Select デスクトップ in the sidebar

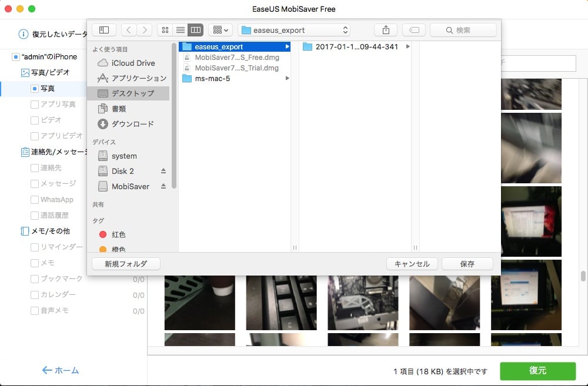point(128,93)
